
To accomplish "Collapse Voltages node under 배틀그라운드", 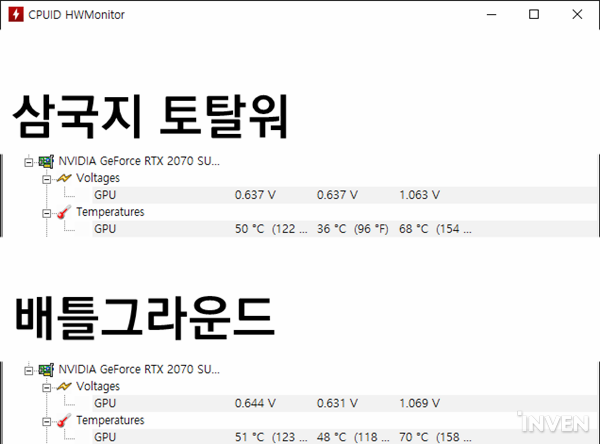I will 47,388.
